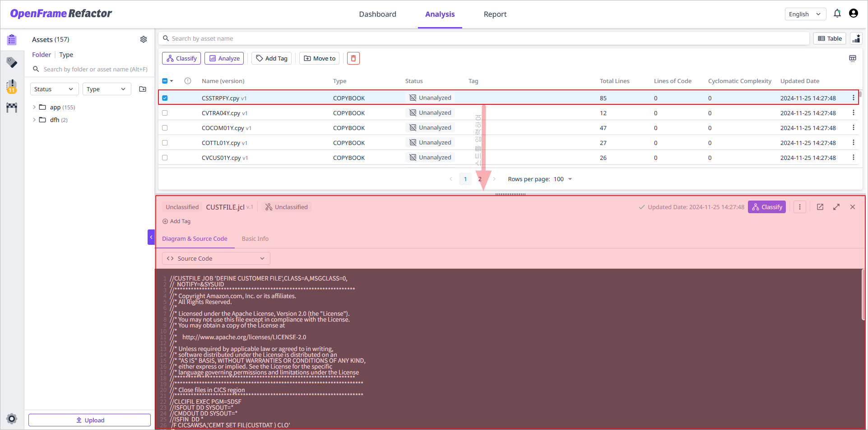Screen dimensions: 868x430
Task: Switch to Folder view
Action: pyautogui.click(x=42, y=55)
